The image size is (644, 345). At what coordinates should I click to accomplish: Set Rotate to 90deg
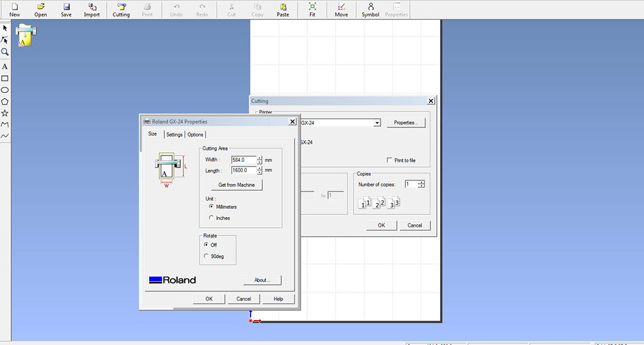206,256
